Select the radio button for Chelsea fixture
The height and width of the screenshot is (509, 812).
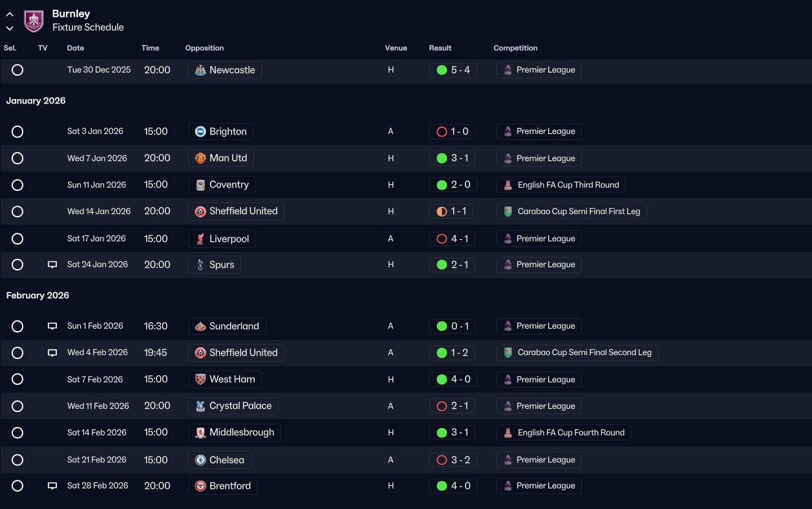(x=17, y=460)
